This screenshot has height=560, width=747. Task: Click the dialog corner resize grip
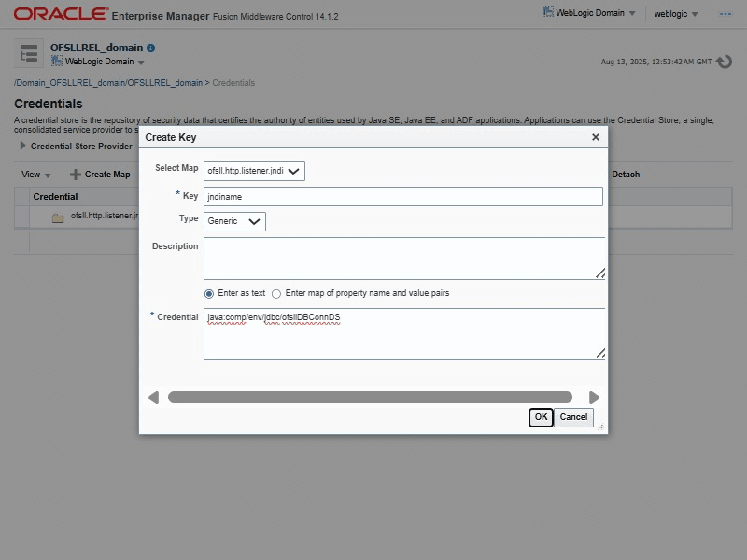pyautogui.click(x=600, y=427)
